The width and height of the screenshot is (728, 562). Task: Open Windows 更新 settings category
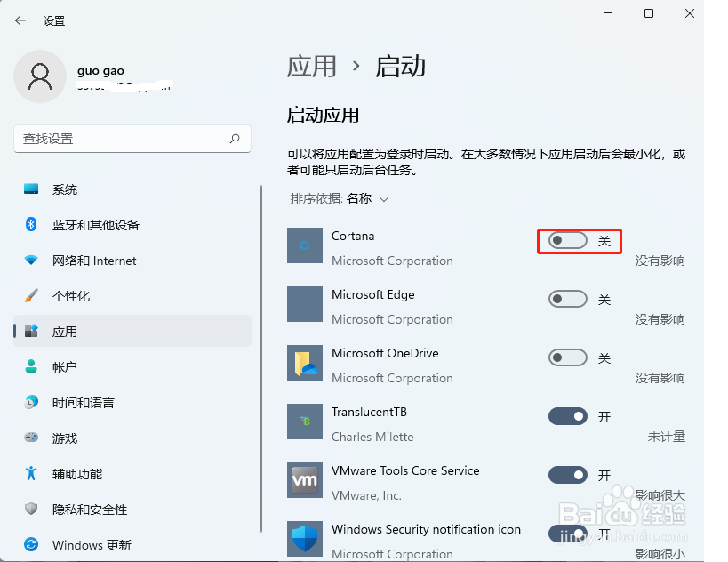coord(132,545)
